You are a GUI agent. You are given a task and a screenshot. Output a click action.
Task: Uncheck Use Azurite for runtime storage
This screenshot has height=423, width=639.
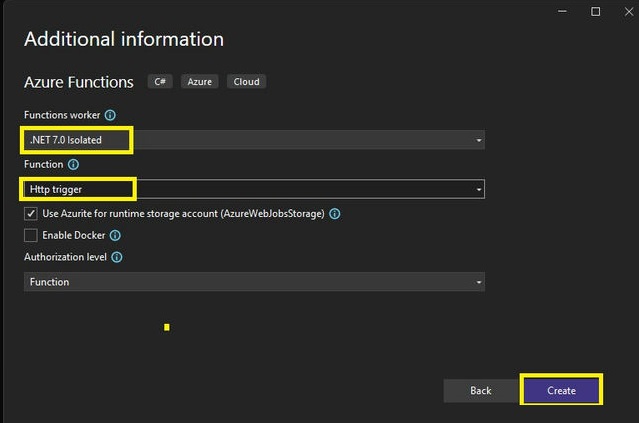pos(31,214)
